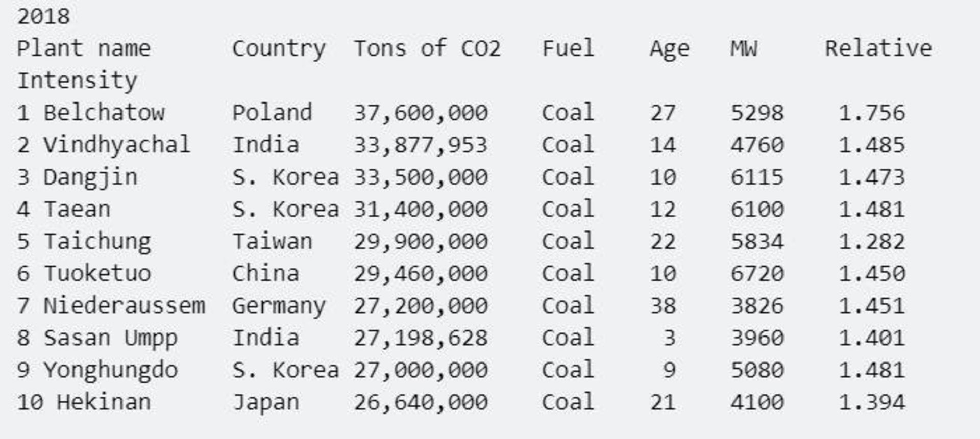Click Sasan Umpp's 27,198,628 value
The height and width of the screenshot is (439, 980).
coord(421,339)
